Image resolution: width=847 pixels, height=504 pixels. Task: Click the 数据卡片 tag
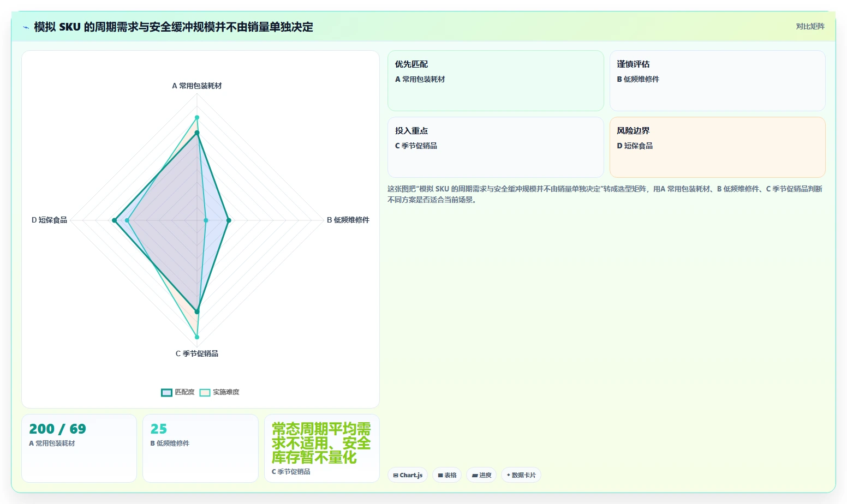pos(521,475)
